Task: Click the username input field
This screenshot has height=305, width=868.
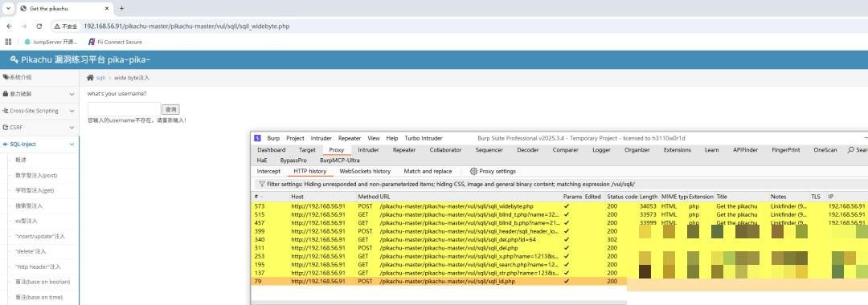Action: pyautogui.click(x=124, y=109)
